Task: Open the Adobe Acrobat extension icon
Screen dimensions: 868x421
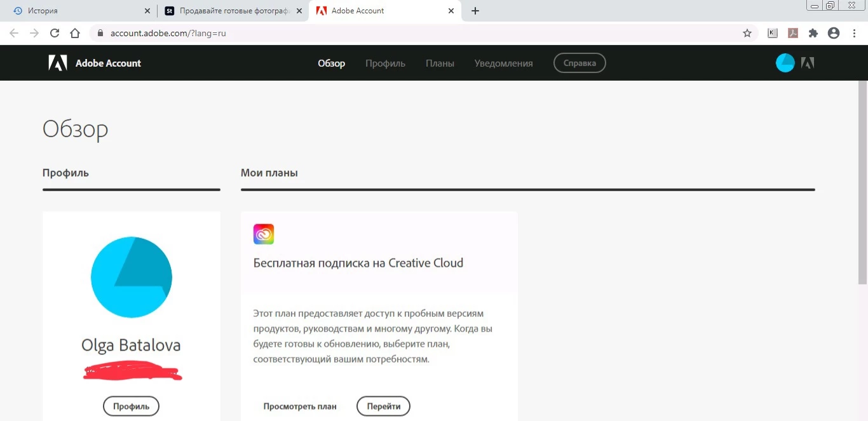Action: pos(793,33)
